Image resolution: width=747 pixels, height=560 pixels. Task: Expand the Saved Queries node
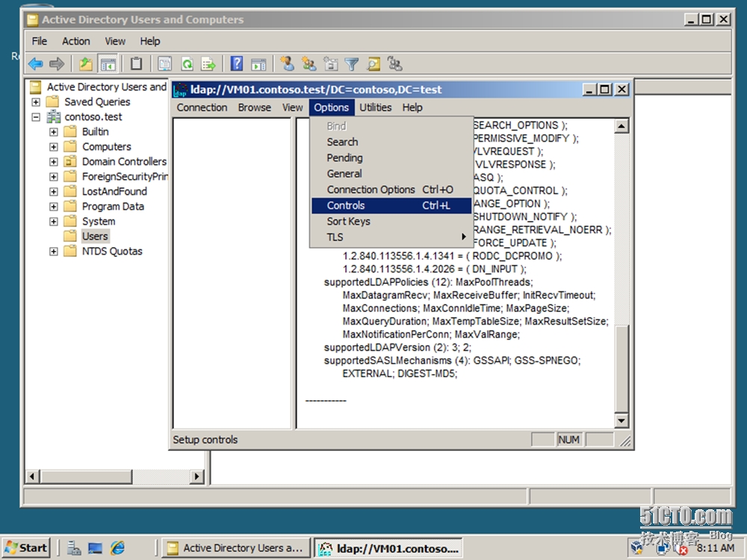click(x=36, y=102)
